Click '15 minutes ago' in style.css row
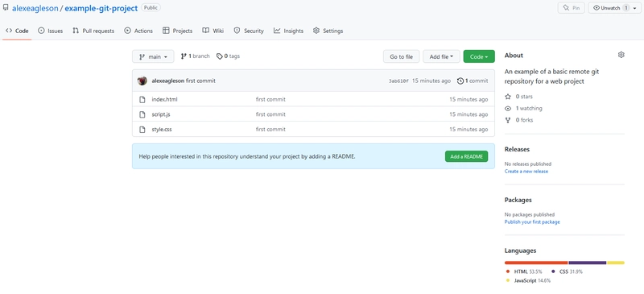This screenshot has height=294, width=644. coord(469,130)
